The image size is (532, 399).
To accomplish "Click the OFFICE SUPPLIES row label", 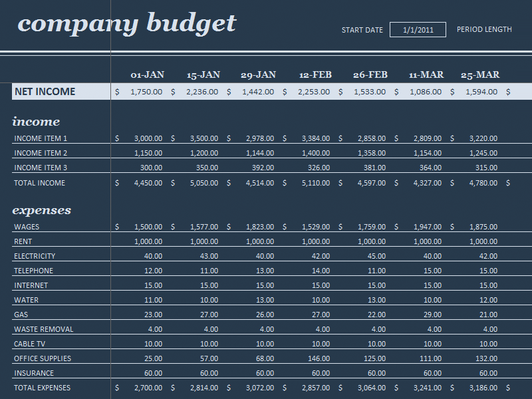I will click(x=43, y=358).
